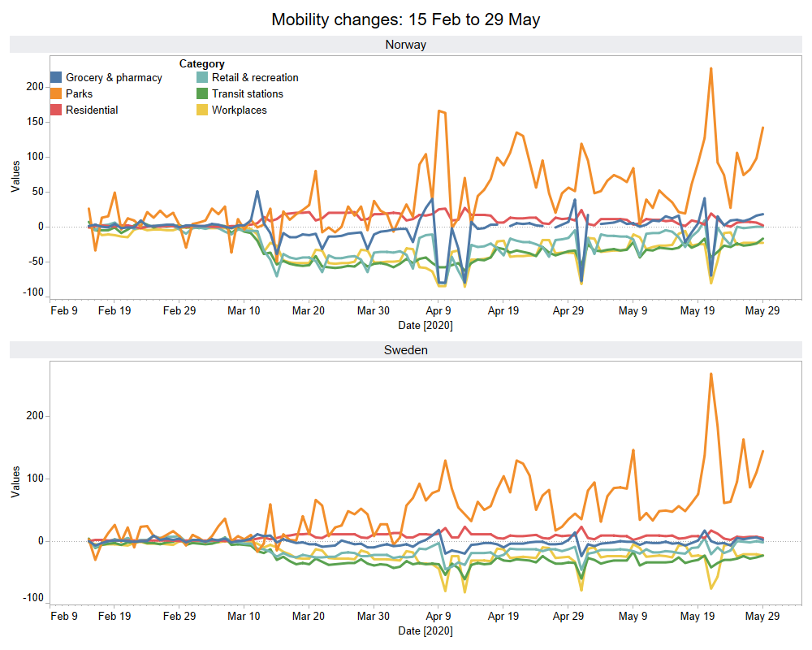Select the Parks orange legend swatch

(56, 94)
